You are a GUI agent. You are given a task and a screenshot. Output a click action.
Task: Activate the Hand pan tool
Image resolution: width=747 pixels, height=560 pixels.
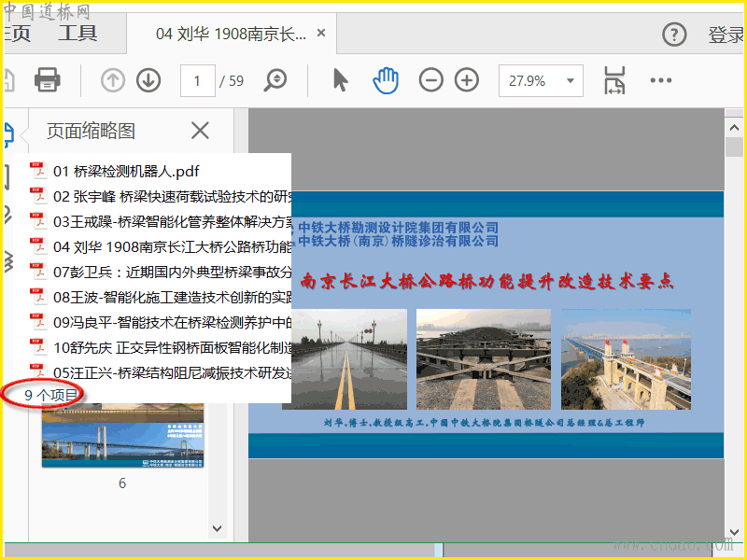[386, 80]
